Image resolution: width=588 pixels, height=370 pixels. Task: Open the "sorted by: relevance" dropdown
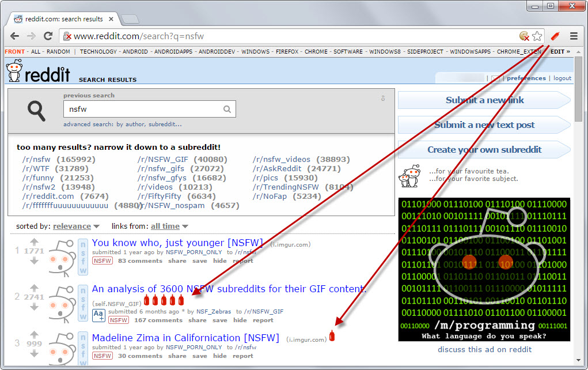(76, 226)
